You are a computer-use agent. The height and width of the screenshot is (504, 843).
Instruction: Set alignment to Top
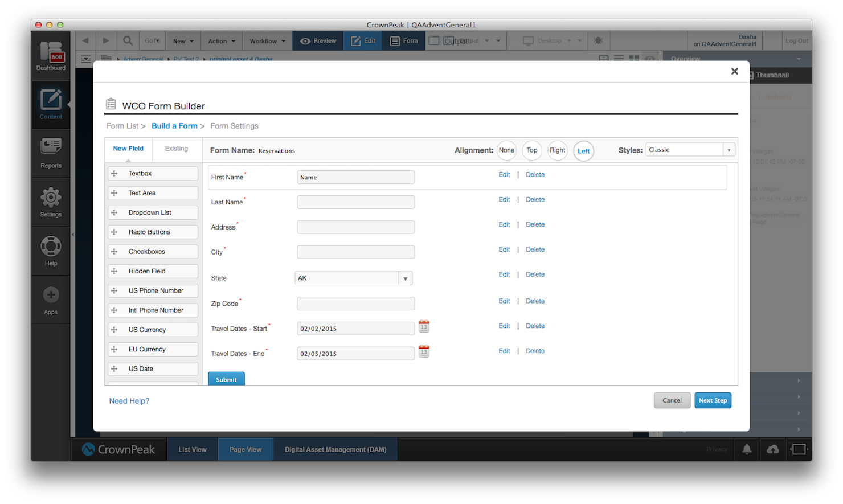coord(532,150)
